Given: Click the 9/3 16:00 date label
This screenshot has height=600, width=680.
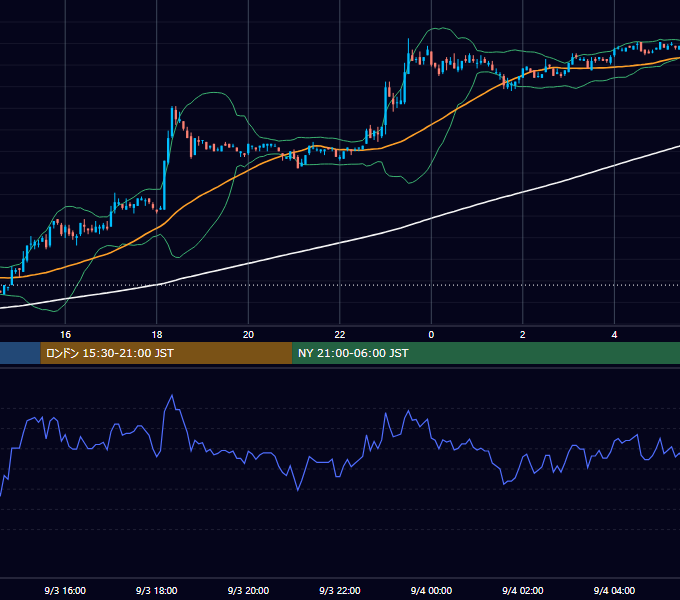Looking at the screenshot, I should click(x=65, y=590).
